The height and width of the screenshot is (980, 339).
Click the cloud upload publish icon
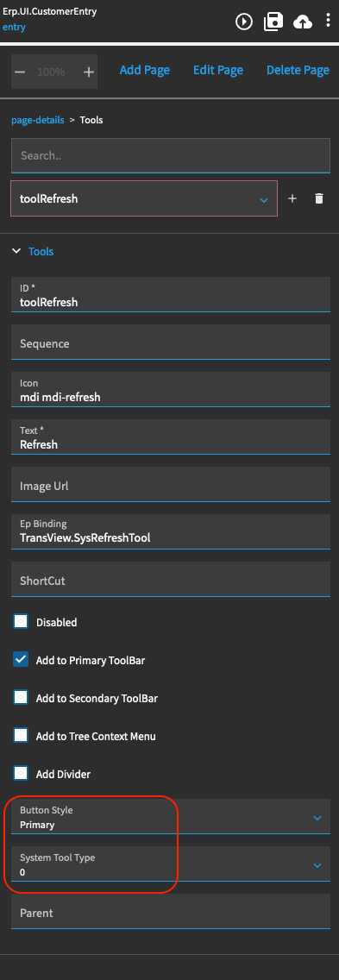tap(303, 22)
